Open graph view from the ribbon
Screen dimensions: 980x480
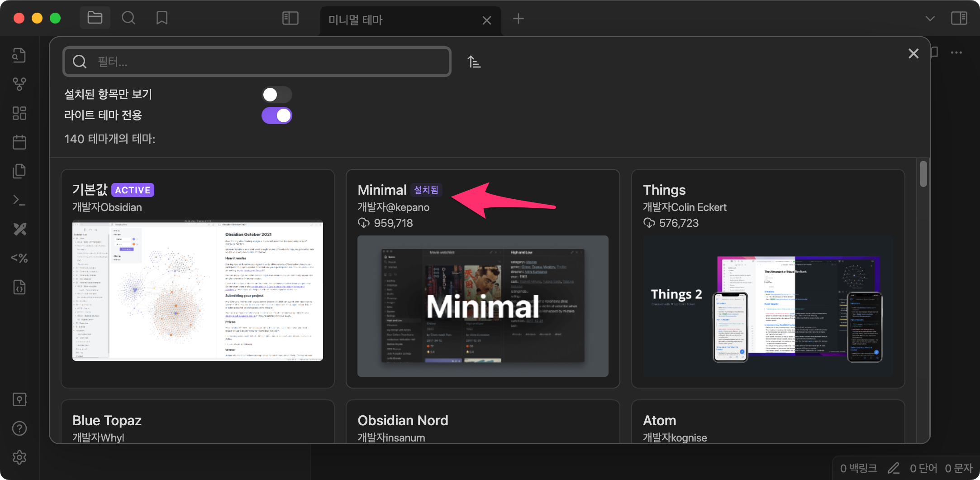[x=19, y=84]
